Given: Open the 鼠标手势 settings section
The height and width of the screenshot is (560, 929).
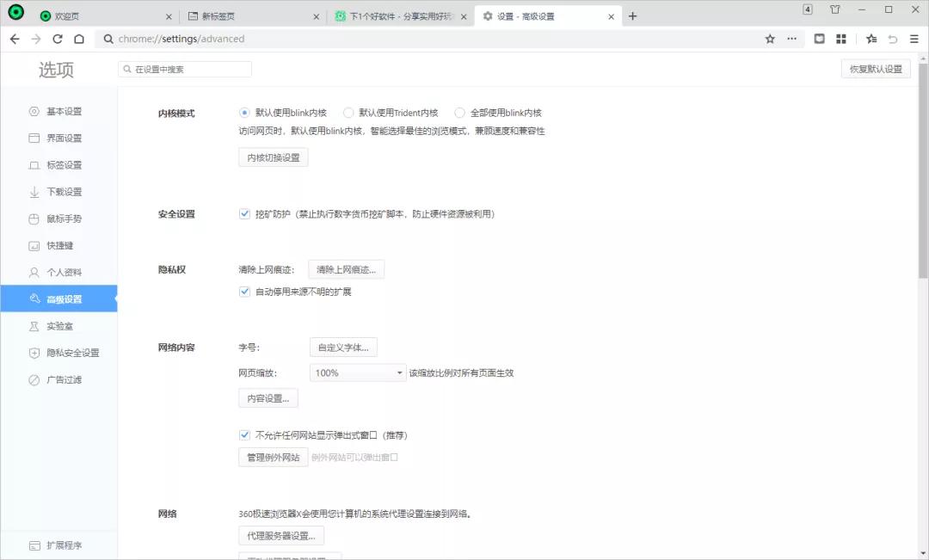Looking at the screenshot, I should pyautogui.click(x=60, y=218).
